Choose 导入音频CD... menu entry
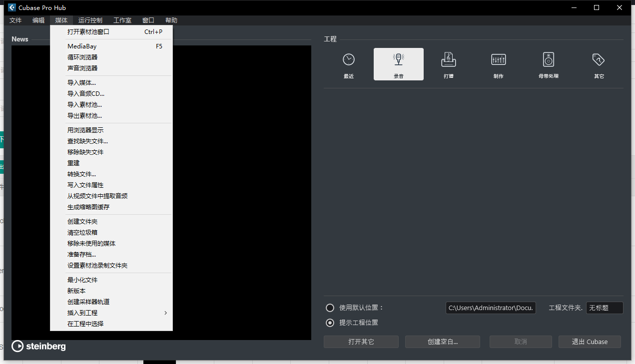The height and width of the screenshot is (364, 635). 111,94
